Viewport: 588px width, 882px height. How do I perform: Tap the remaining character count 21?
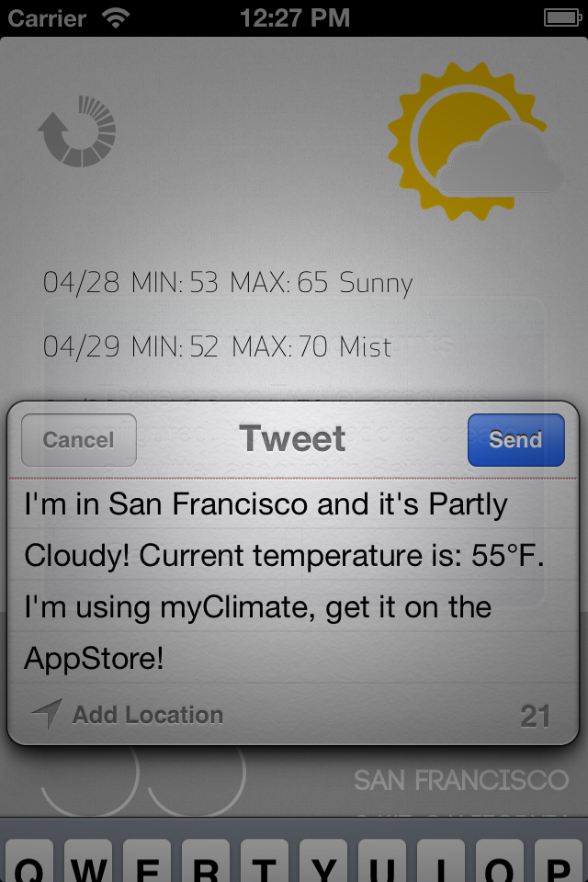tap(535, 716)
